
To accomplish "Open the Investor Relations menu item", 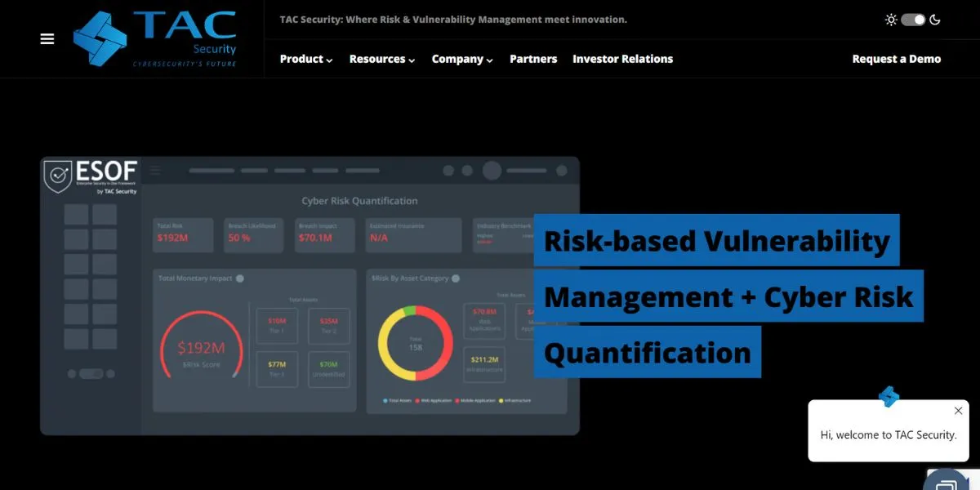I will [x=622, y=59].
